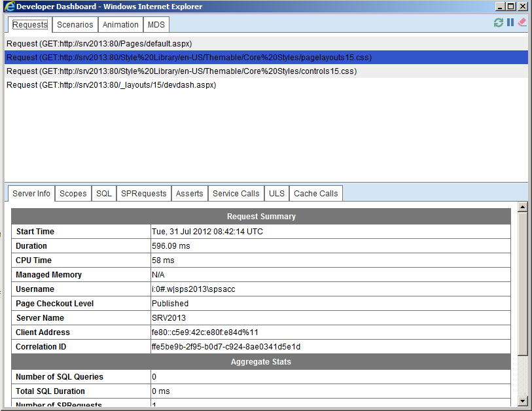Image resolution: width=532 pixels, height=411 pixels.
Task: Open the Animation tab
Action: tap(120, 24)
